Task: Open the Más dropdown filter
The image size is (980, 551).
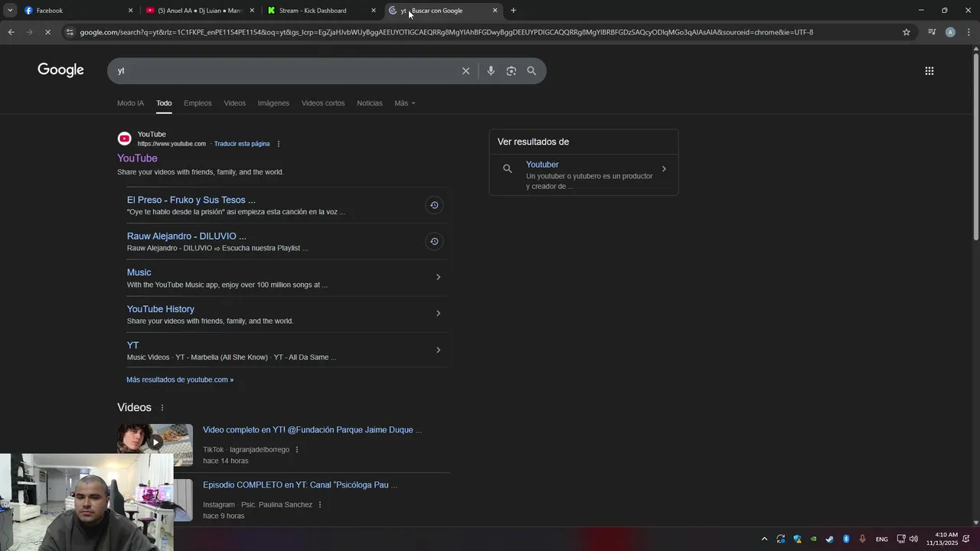Action: [x=405, y=103]
